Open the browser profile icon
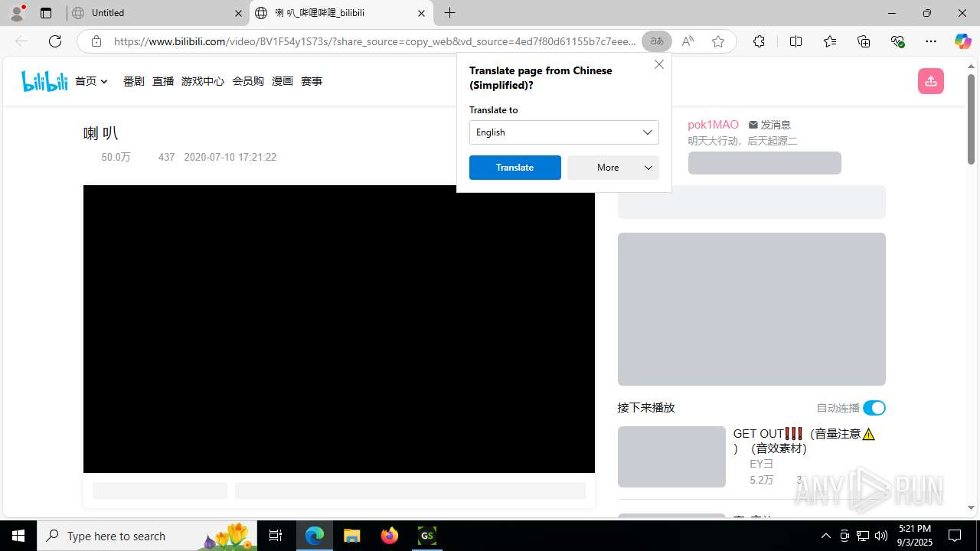The width and height of the screenshot is (980, 551). [17, 13]
